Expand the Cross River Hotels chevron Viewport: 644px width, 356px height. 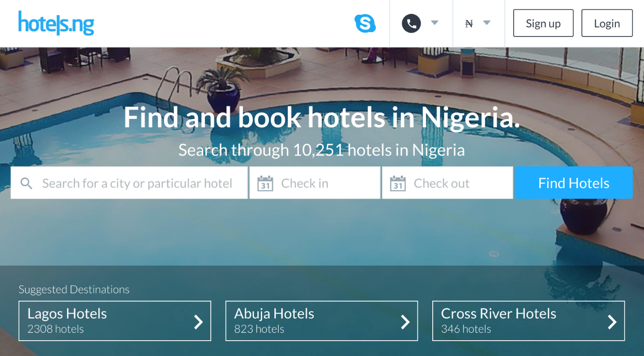click(612, 321)
